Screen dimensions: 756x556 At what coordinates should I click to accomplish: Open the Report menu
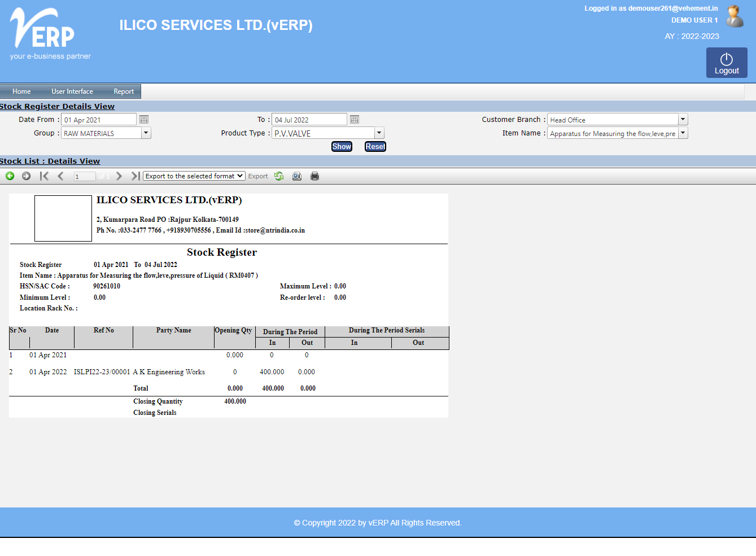click(124, 91)
